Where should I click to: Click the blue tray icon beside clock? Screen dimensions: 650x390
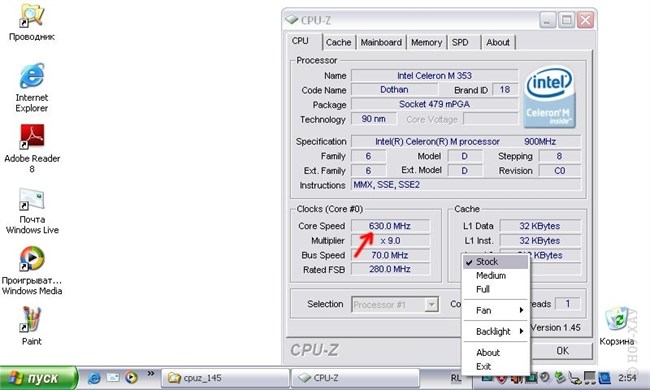click(604, 378)
